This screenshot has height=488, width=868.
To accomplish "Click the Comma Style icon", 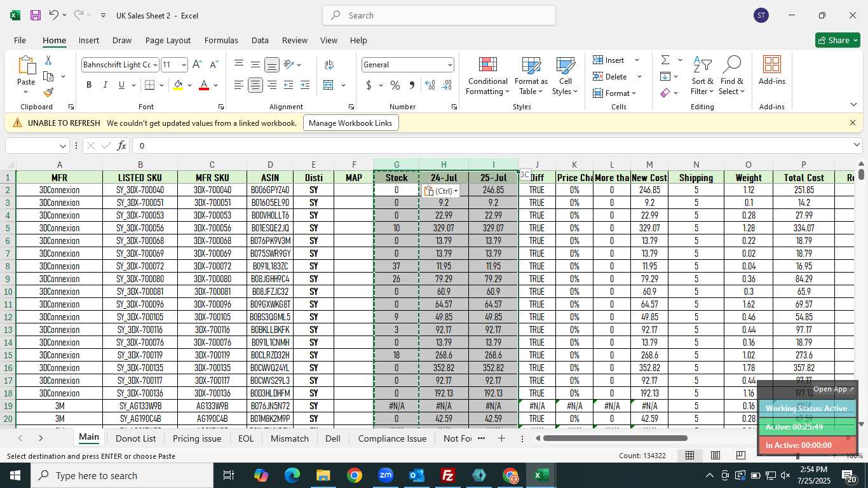I will (x=411, y=85).
